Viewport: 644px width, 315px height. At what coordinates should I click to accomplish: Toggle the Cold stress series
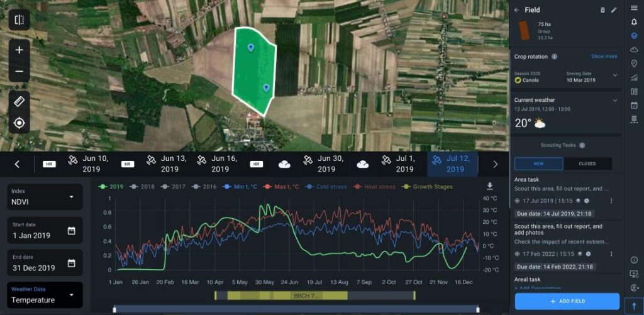[x=326, y=187]
